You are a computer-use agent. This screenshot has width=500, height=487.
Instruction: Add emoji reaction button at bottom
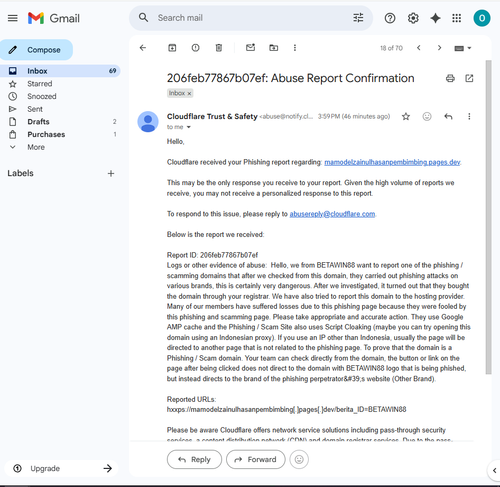(x=299, y=459)
